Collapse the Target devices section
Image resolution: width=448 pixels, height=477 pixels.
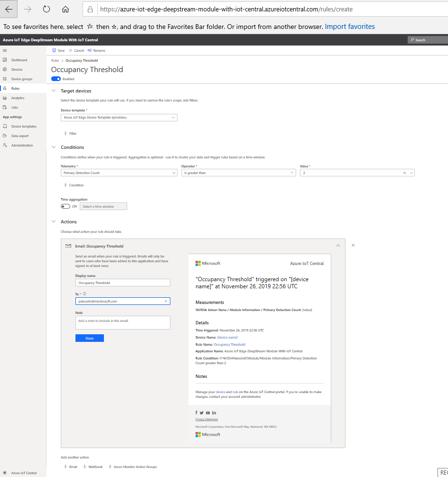coord(54,91)
